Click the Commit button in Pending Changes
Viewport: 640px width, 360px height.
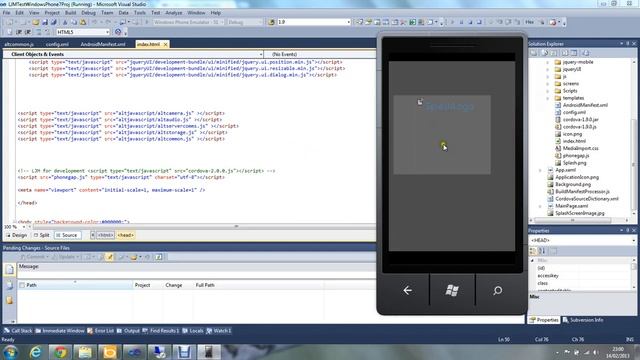34,257
